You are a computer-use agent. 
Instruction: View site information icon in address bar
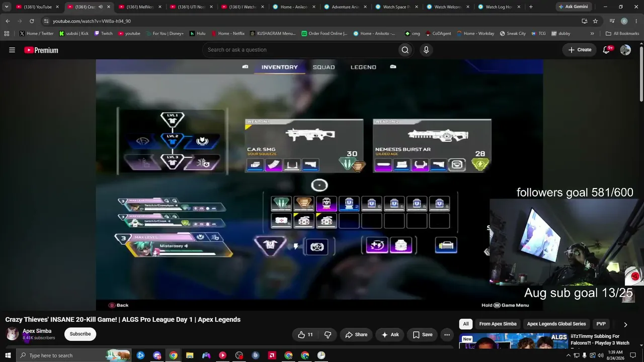pyautogui.click(x=46, y=21)
